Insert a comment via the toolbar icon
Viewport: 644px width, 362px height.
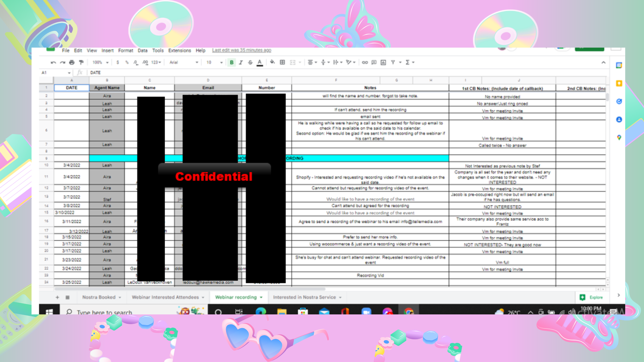(x=374, y=62)
